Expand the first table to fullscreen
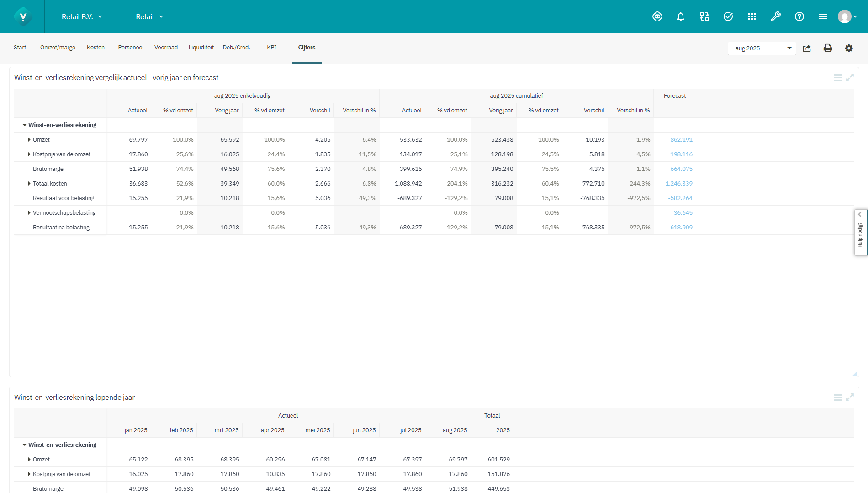This screenshot has width=868, height=493. 849,78
